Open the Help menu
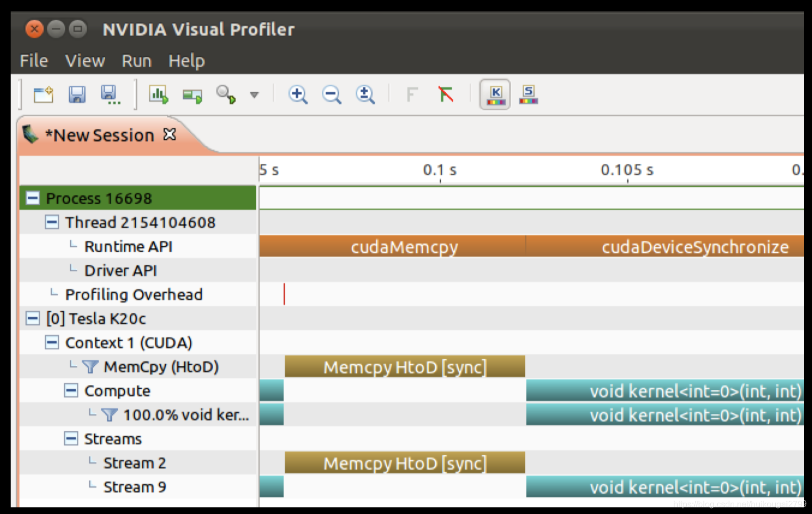This screenshot has width=812, height=514. (x=186, y=61)
